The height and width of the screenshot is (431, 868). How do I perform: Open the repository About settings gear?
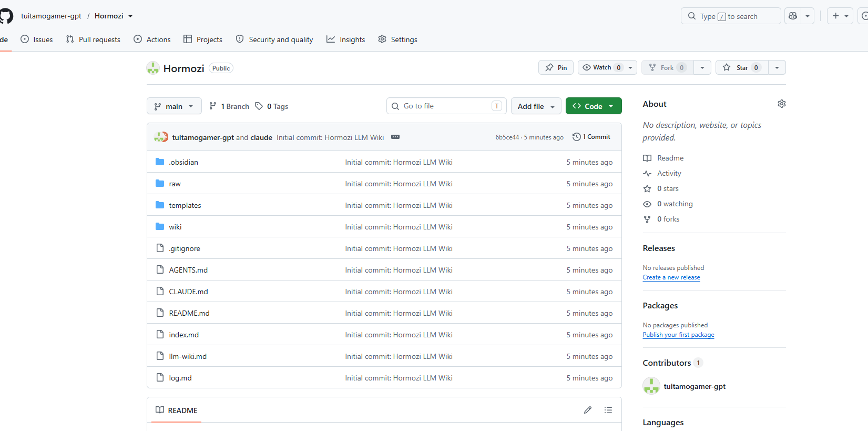point(782,104)
